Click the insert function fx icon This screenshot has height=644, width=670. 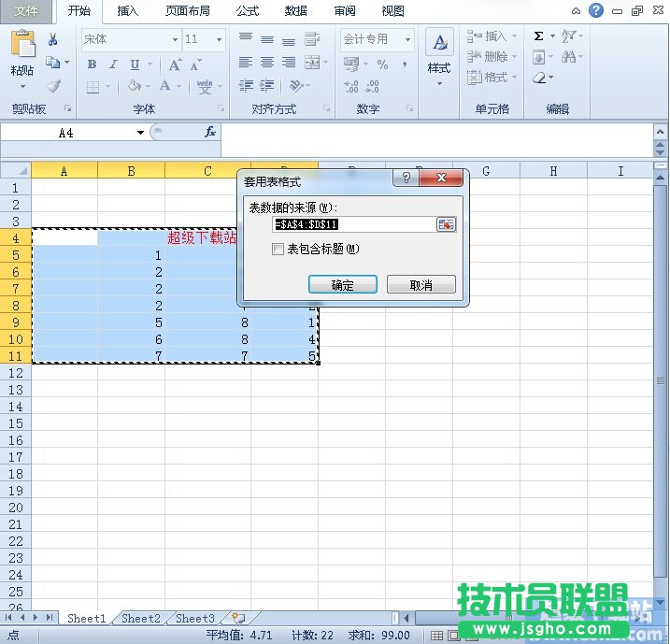(210, 133)
